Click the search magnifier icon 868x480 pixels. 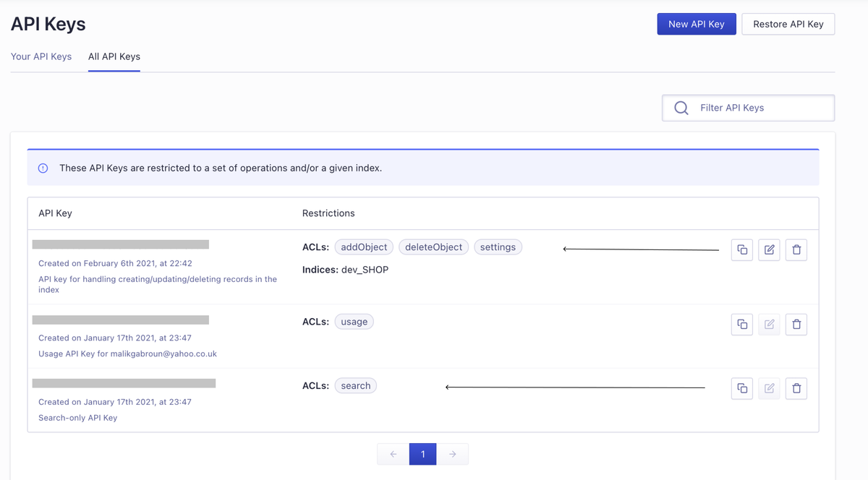tap(681, 108)
